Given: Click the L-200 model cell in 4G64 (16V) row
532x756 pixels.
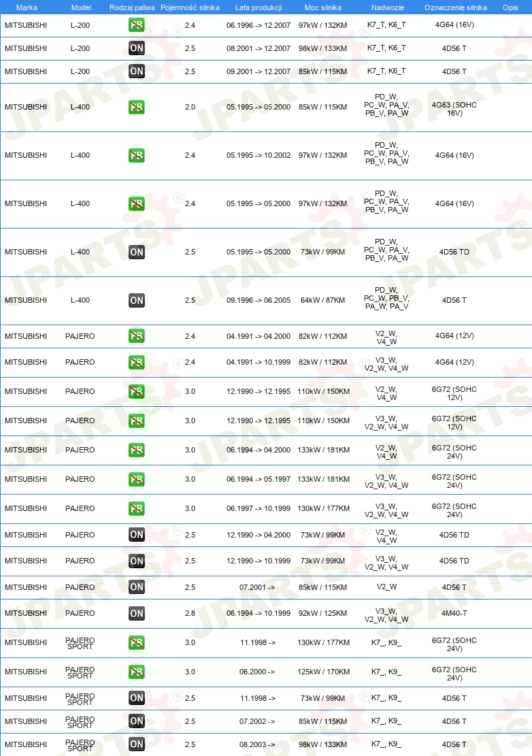Looking at the screenshot, I should pyautogui.click(x=80, y=25).
